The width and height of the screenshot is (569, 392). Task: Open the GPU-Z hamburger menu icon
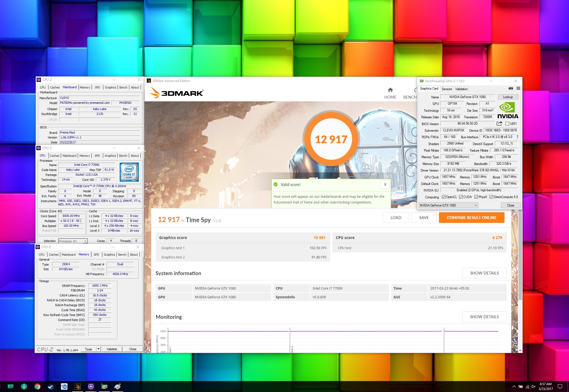click(518, 89)
